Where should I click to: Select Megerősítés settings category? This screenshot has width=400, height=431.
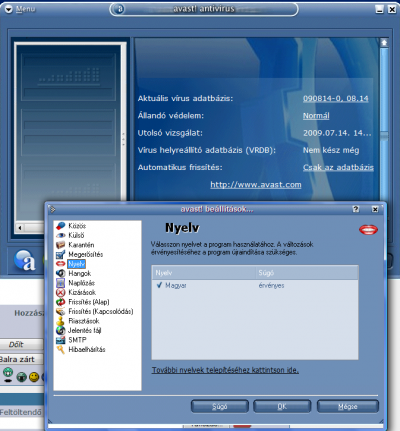coord(86,254)
